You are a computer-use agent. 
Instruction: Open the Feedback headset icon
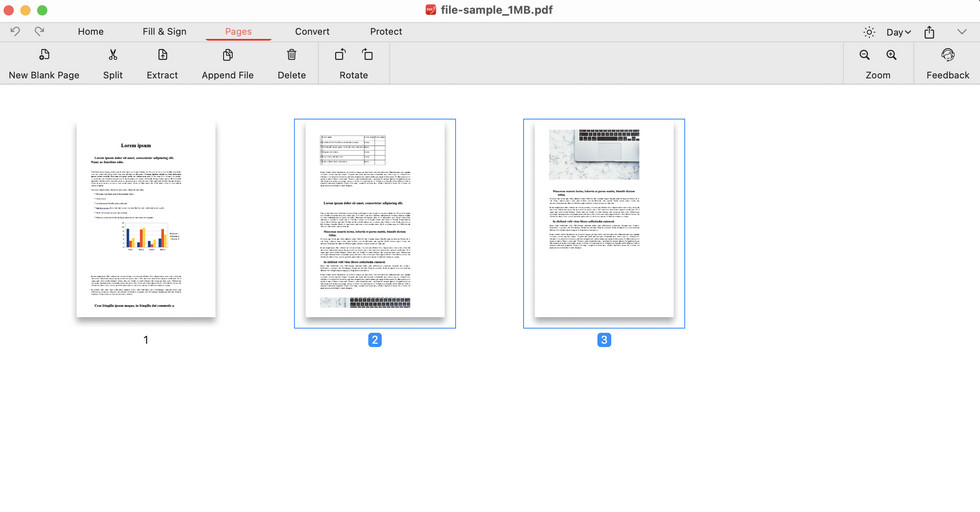pos(947,55)
